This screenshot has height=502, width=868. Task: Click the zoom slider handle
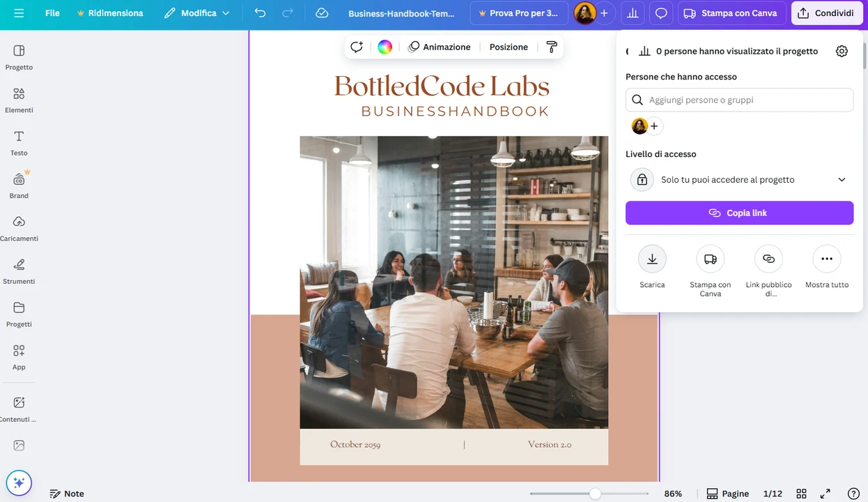(x=594, y=494)
